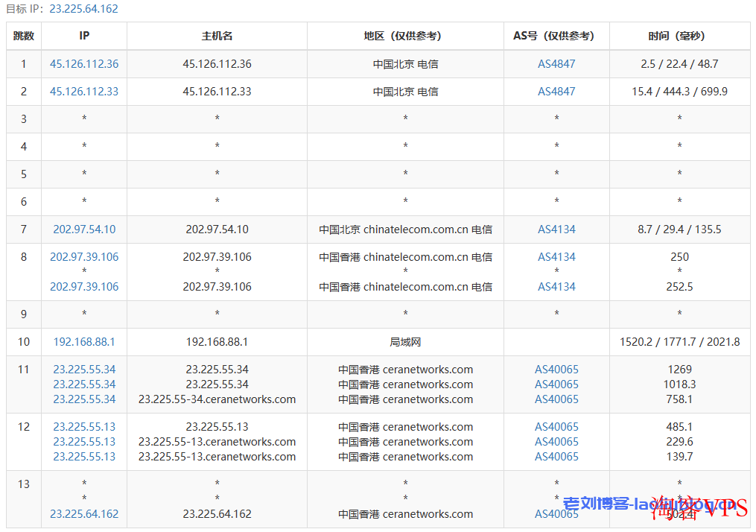This screenshot has height=532, width=756.
Task: Open the AS4134 link beside time 252.5
Action: (556, 287)
